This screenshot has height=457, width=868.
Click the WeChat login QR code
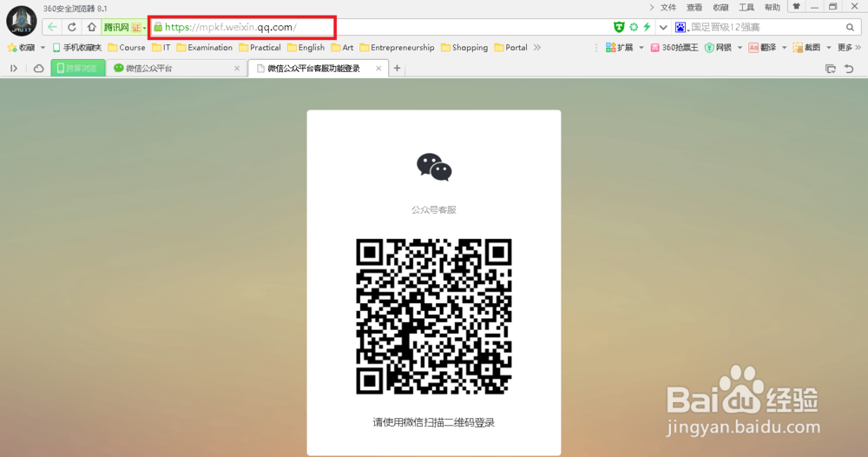(x=434, y=316)
